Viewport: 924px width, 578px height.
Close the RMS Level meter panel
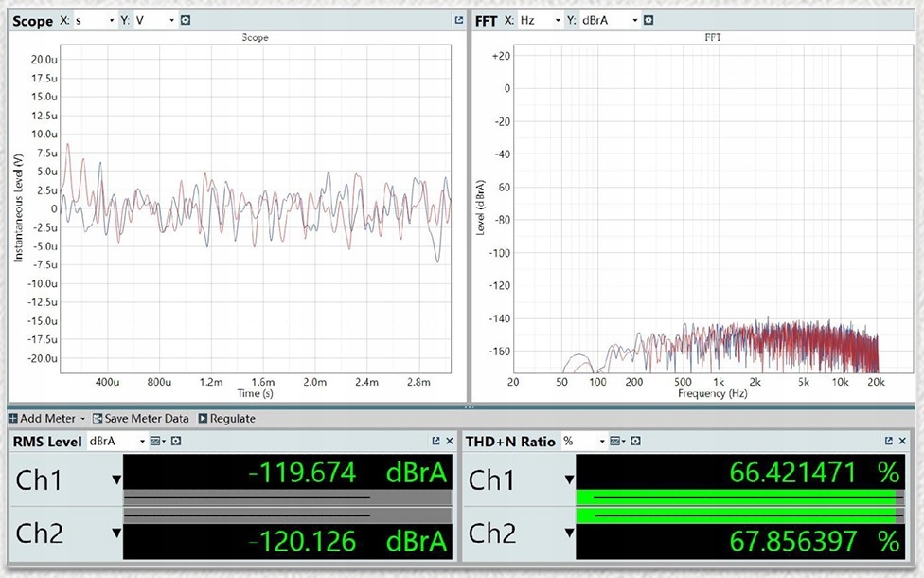point(450,441)
